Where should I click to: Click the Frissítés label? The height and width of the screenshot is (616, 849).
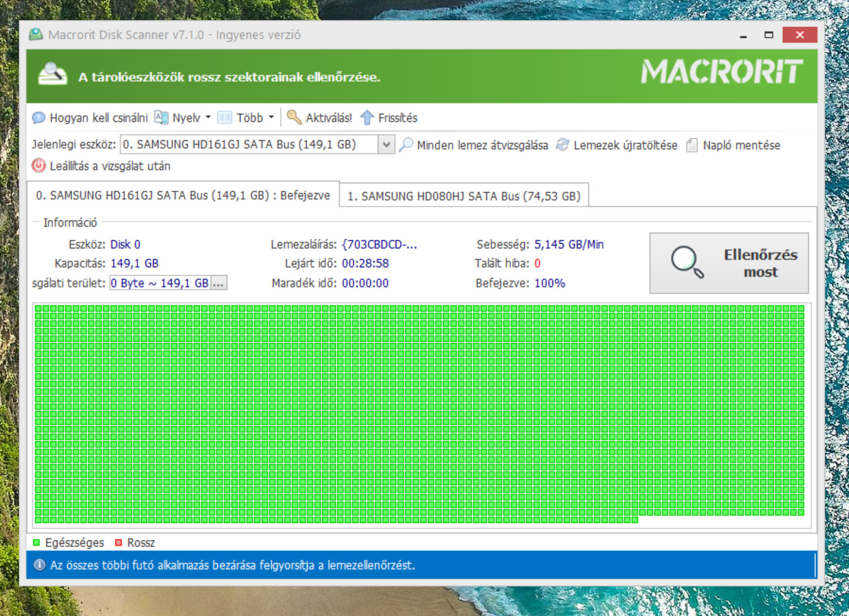click(x=398, y=118)
